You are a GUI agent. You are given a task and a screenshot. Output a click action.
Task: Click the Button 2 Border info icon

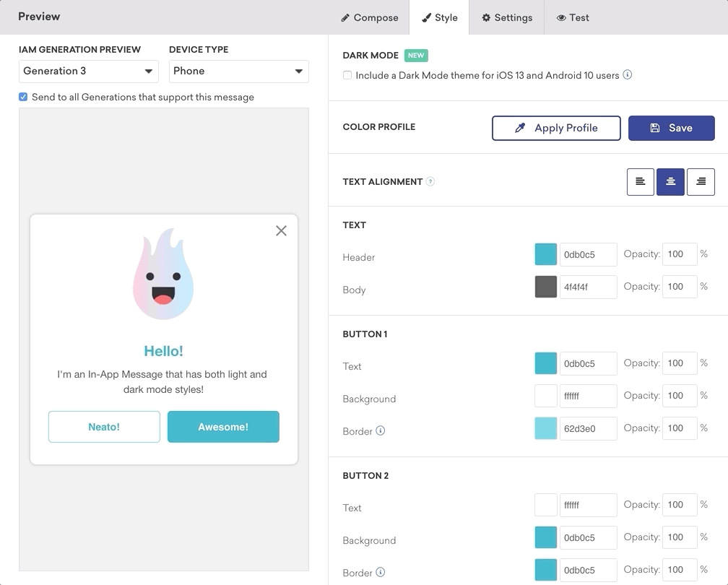[x=381, y=573]
